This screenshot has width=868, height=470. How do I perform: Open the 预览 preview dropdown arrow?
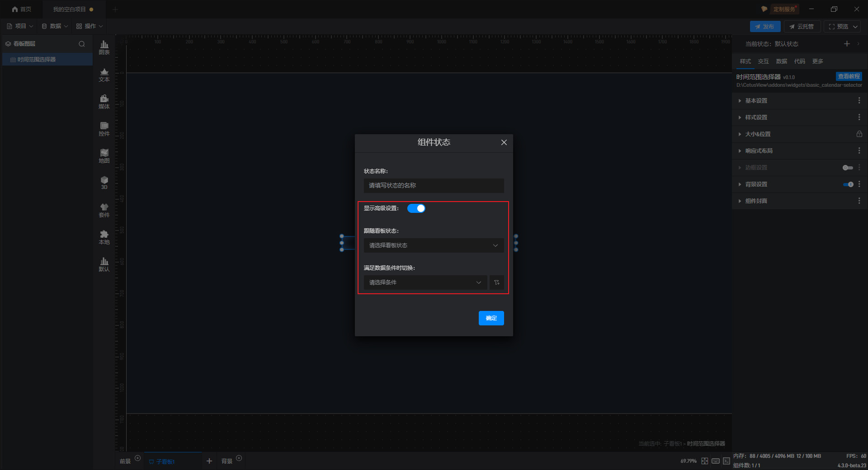pos(855,27)
